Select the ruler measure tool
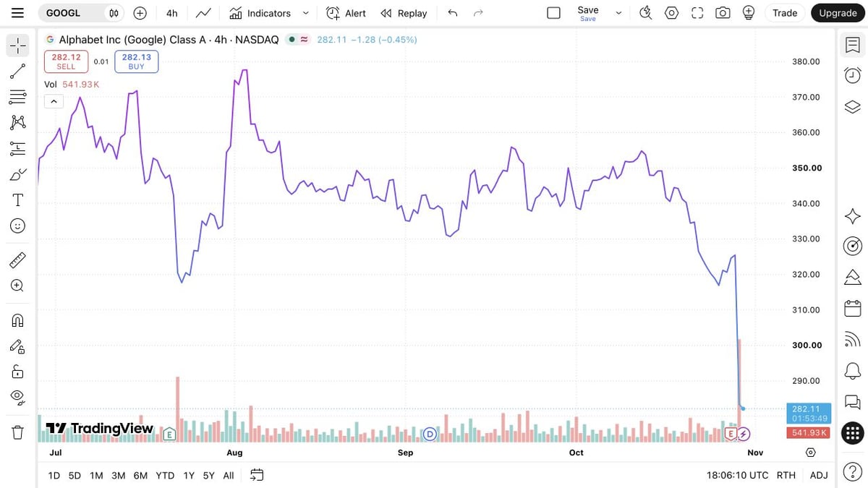The image size is (868, 488). coord(17,259)
